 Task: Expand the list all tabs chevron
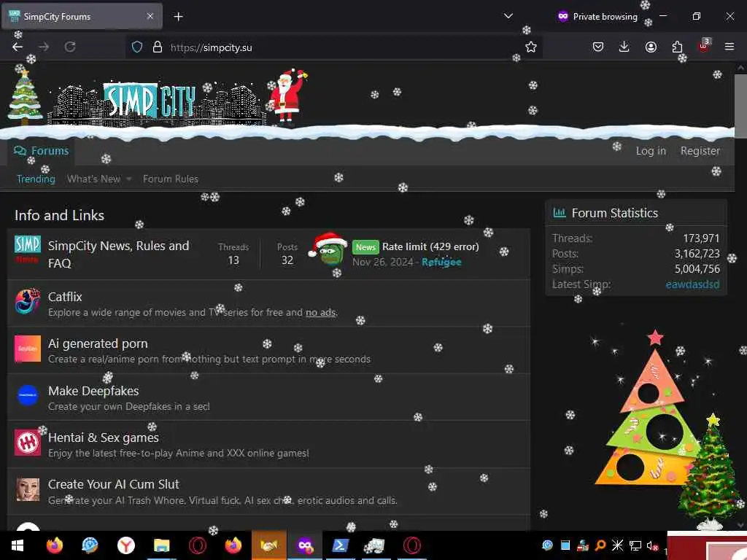(x=508, y=16)
